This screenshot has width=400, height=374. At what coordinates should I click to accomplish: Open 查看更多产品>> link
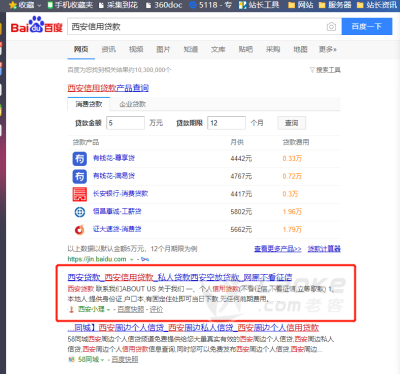[x=278, y=249]
